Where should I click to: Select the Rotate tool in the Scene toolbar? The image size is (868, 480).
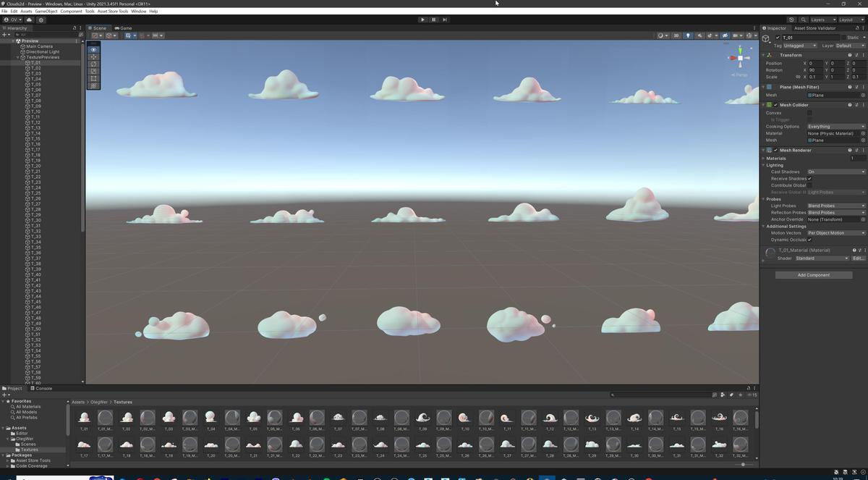pyautogui.click(x=93, y=64)
